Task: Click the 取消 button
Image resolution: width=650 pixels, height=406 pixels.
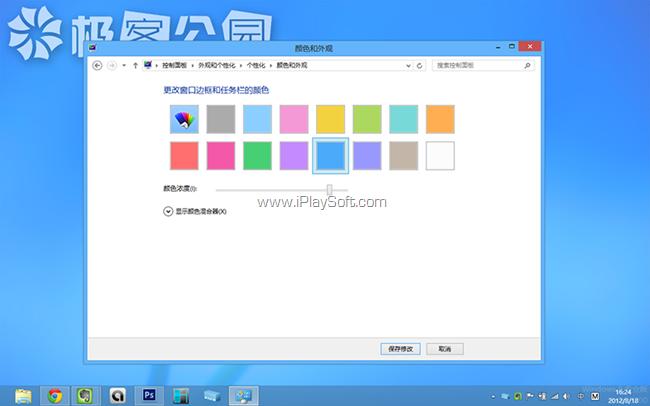Action: 444,348
